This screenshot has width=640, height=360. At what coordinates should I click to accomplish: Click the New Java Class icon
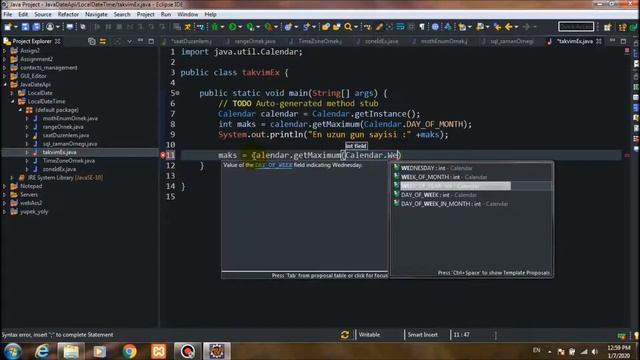point(307,27)
